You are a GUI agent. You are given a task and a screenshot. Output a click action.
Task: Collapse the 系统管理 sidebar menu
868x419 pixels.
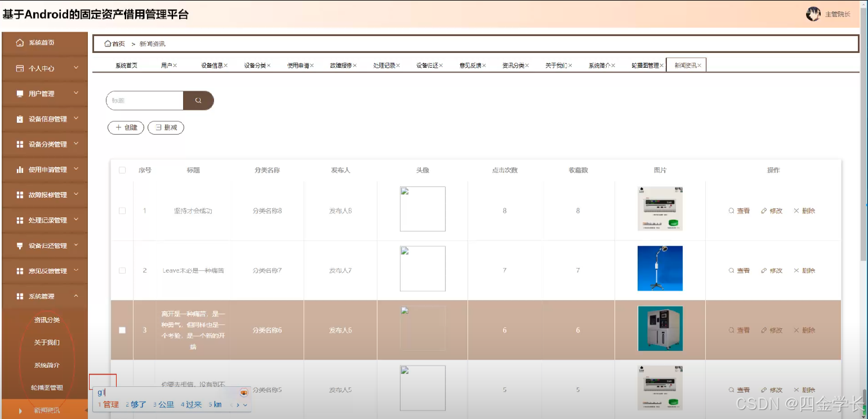tap(45, 296)
